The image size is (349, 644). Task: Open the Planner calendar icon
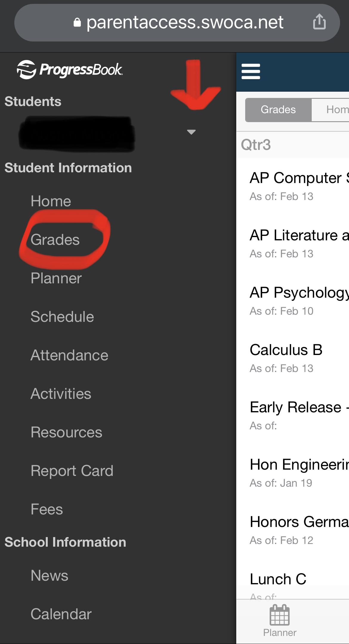click(x=279, y=615)
